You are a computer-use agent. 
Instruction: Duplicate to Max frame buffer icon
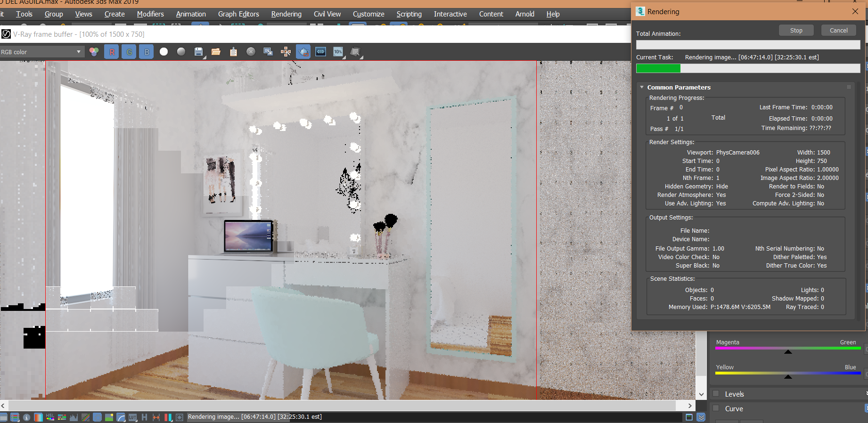pyautogui.click(x=268, y=52)
